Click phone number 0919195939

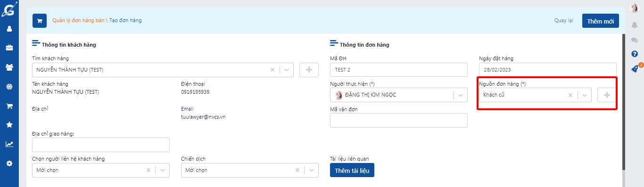195,92
